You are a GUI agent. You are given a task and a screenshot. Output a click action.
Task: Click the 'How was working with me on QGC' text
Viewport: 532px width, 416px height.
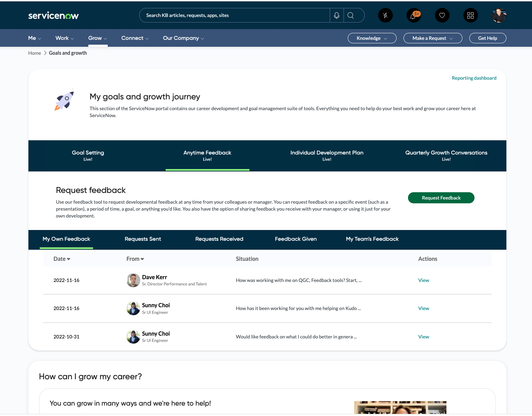point(299,280)
